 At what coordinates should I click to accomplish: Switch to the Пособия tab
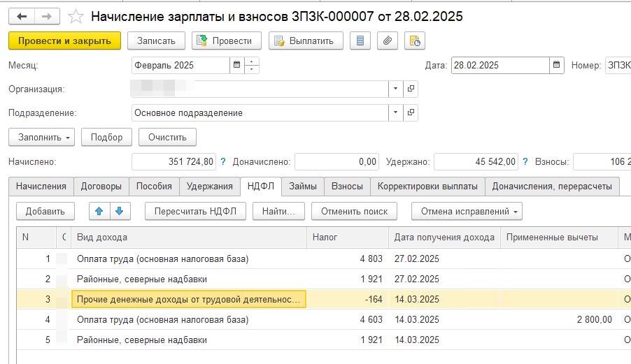click(154, 187)
